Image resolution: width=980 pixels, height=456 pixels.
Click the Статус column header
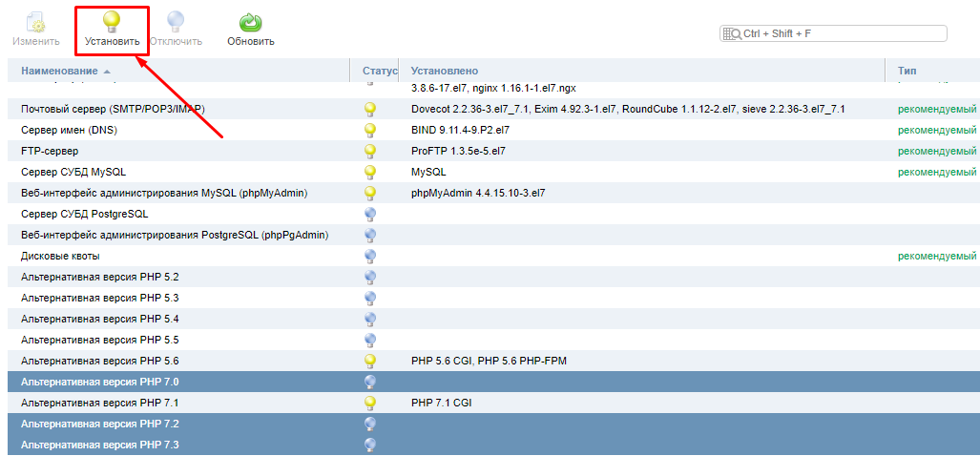(379, 72)
